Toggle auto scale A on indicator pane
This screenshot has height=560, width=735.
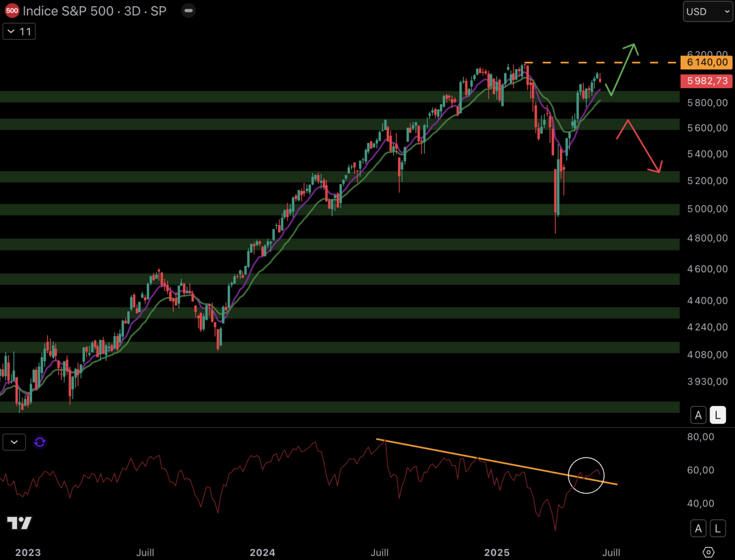(x=698, y=528)
